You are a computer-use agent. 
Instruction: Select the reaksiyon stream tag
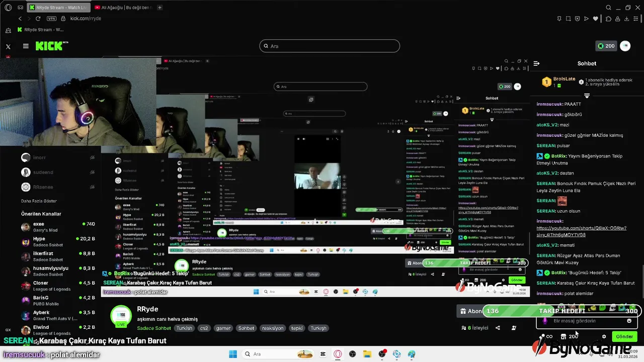[273, 328]
